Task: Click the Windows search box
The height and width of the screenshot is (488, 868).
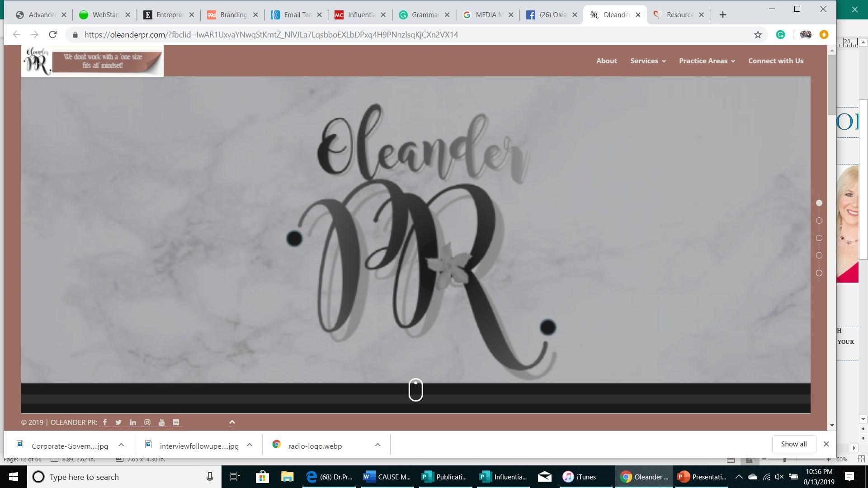Action: [x=124, y=477]
